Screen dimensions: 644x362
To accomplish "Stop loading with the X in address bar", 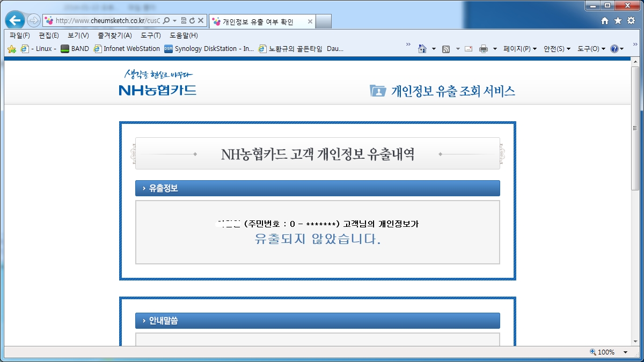I will 201,20.
